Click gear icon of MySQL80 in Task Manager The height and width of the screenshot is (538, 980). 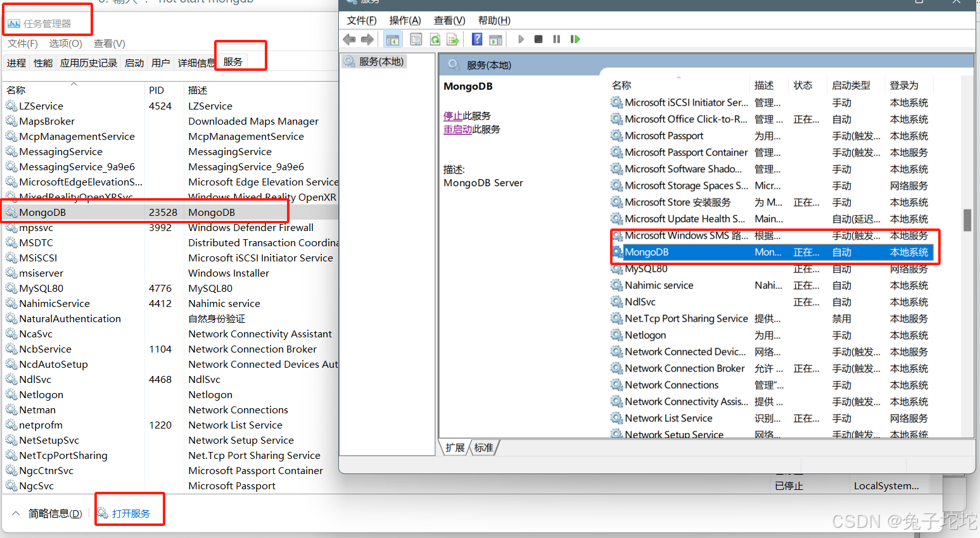click(x=11, y=288)
